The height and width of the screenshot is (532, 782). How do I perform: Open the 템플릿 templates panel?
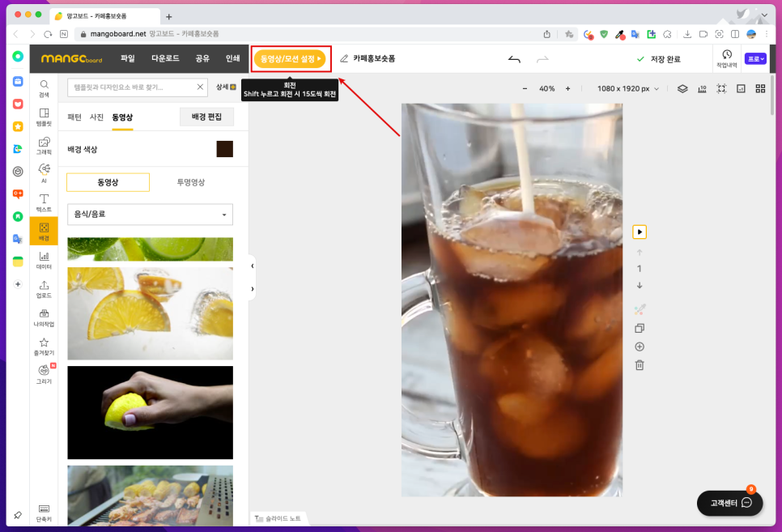44,117
